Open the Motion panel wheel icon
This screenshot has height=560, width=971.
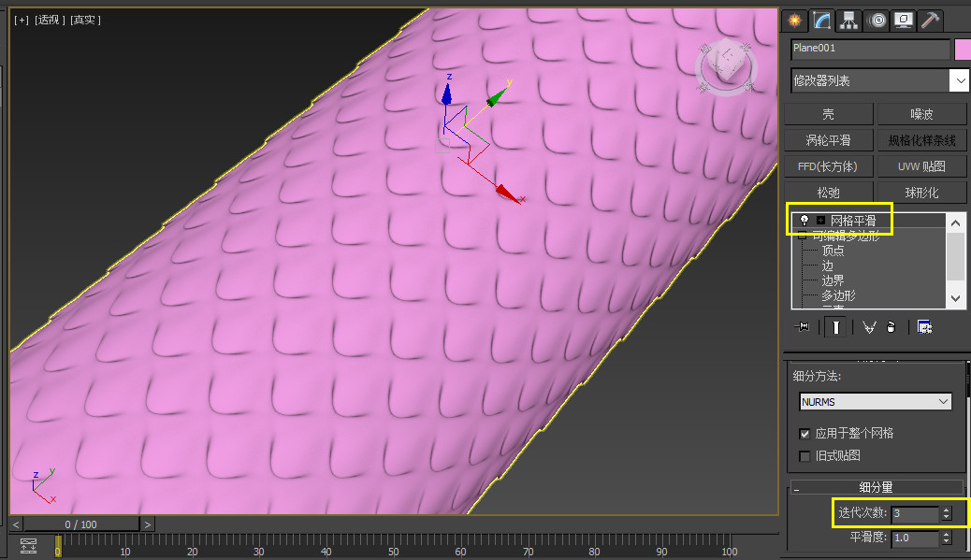point(877,21)
